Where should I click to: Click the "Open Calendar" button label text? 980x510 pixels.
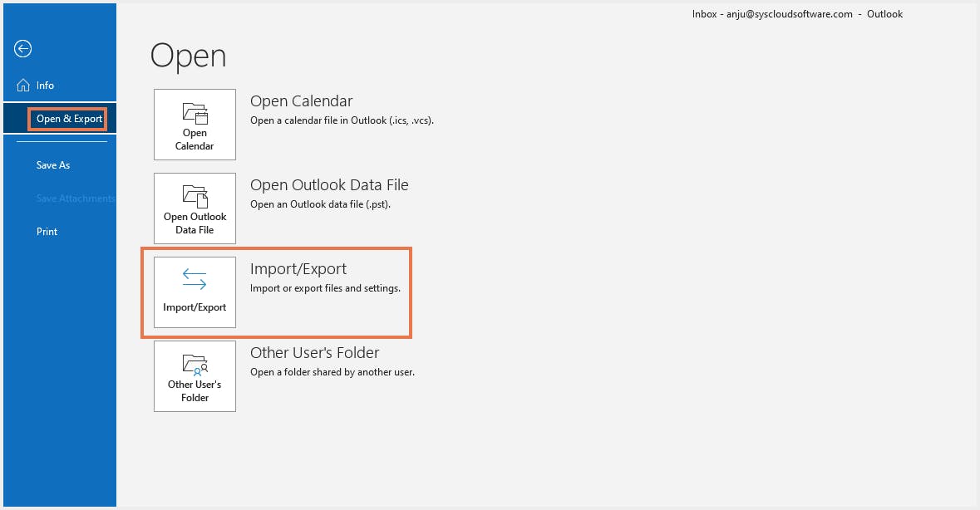coord(195,140)
